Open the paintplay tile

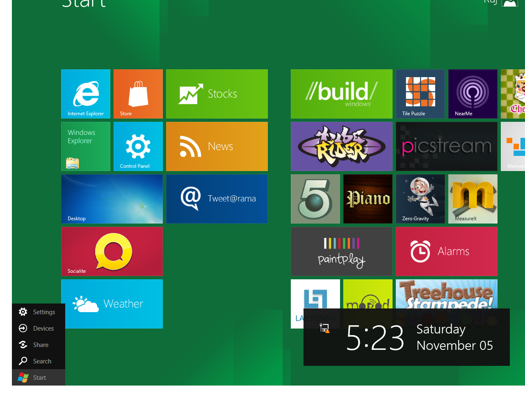pyautogui.click(x=342, y=251)
